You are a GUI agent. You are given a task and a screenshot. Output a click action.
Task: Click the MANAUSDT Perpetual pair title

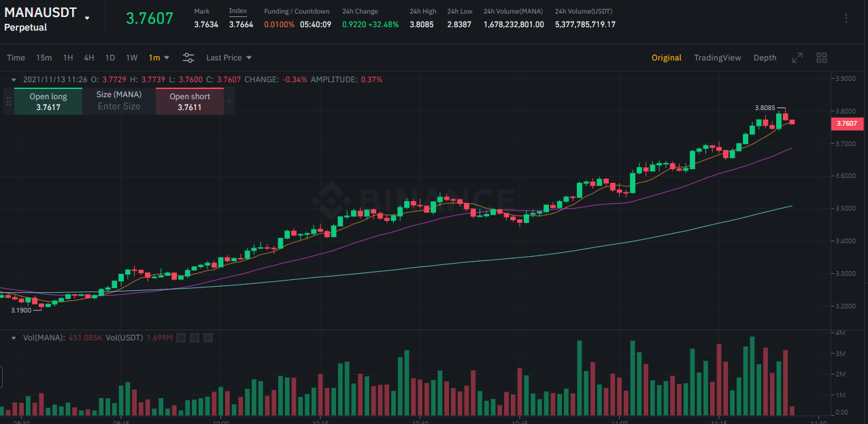click(40, 19)
